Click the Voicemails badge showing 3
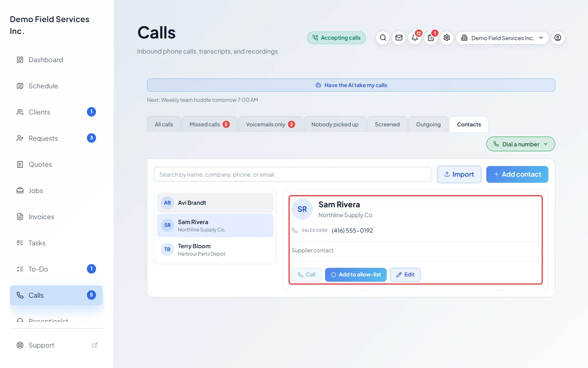The width and height of the screenshot is (588, 368). point(292,124)
